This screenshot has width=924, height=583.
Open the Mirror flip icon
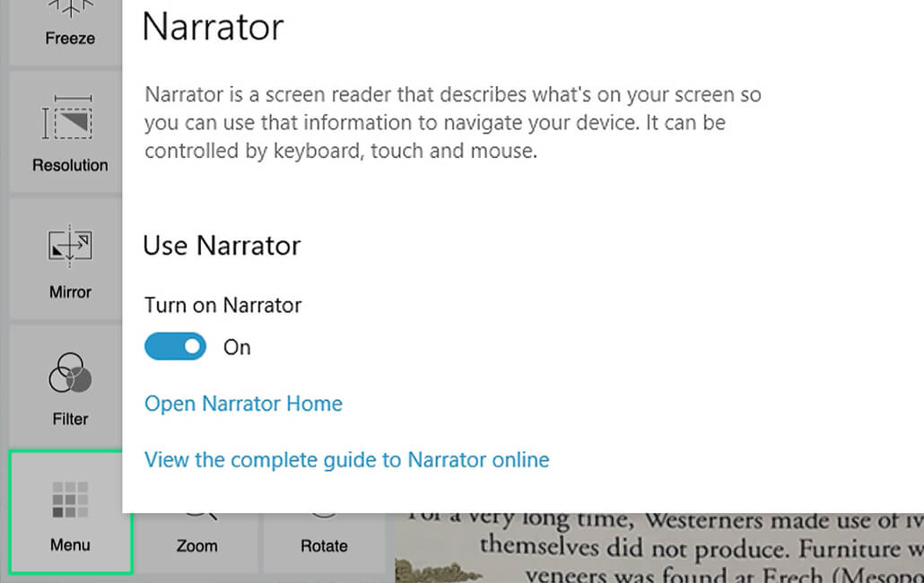(70, 246)
